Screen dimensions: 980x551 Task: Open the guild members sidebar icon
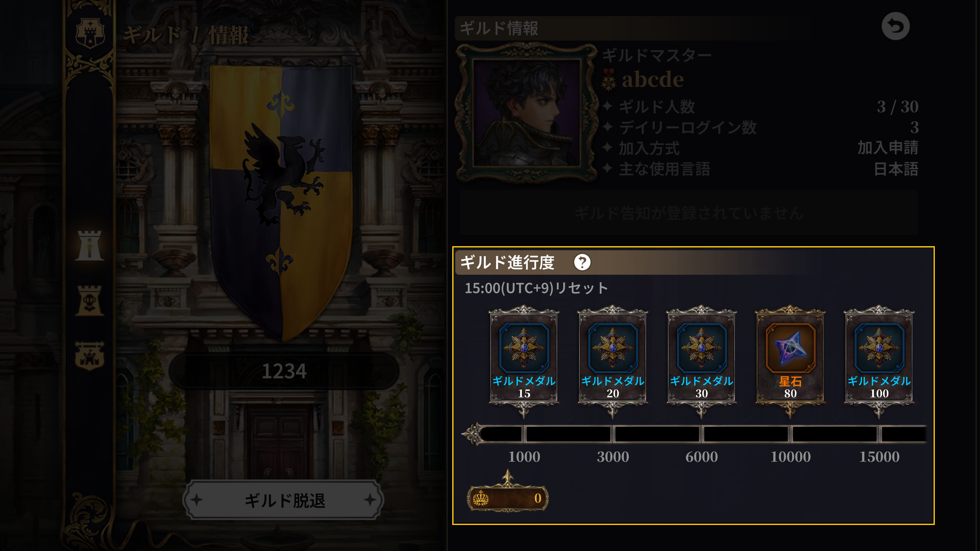tap(89, 300)
